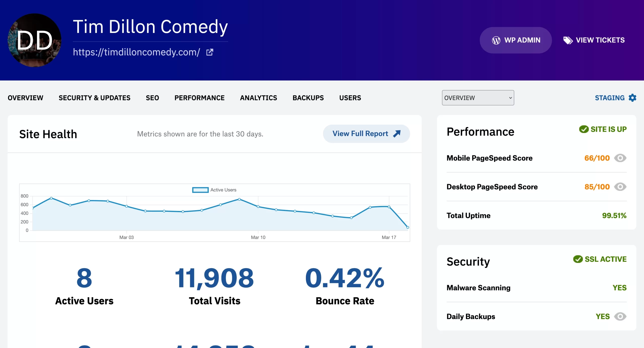Screen dimensions: 644x348
Task: Click the 99.51% total uptime value
Action: click(614, 215)
